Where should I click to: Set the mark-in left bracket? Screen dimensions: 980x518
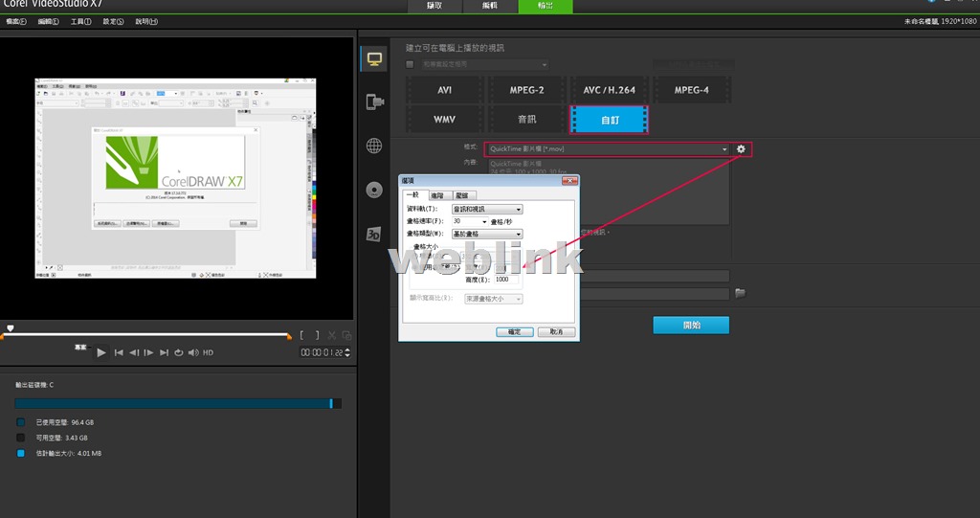pos(301,336)
